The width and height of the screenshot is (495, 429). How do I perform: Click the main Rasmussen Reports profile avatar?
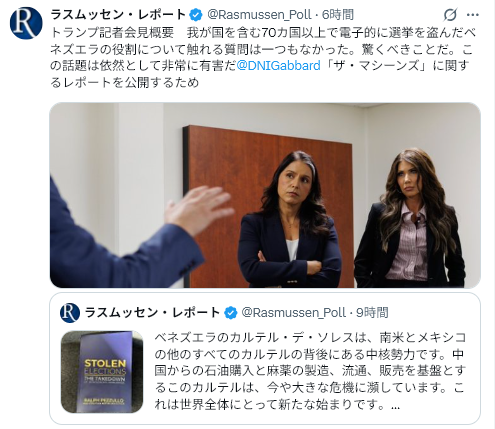coord(26,23)
